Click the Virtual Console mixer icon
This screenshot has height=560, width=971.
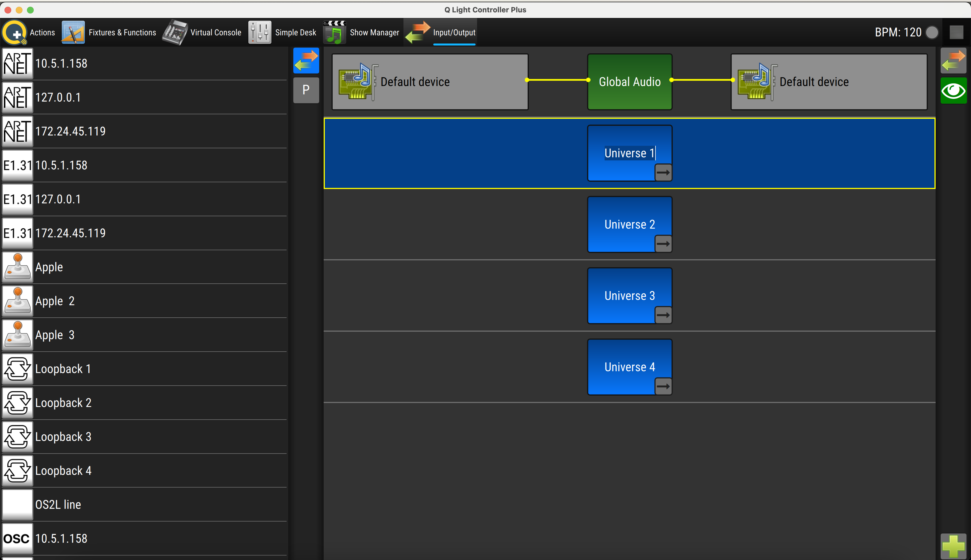pyautogui.click(x=175, y=32)
